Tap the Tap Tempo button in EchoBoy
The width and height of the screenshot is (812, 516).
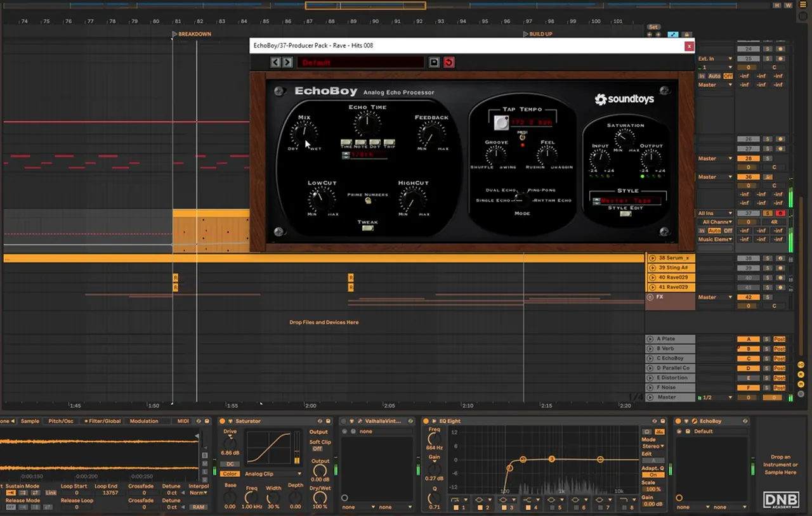click(x=502, y=123)
